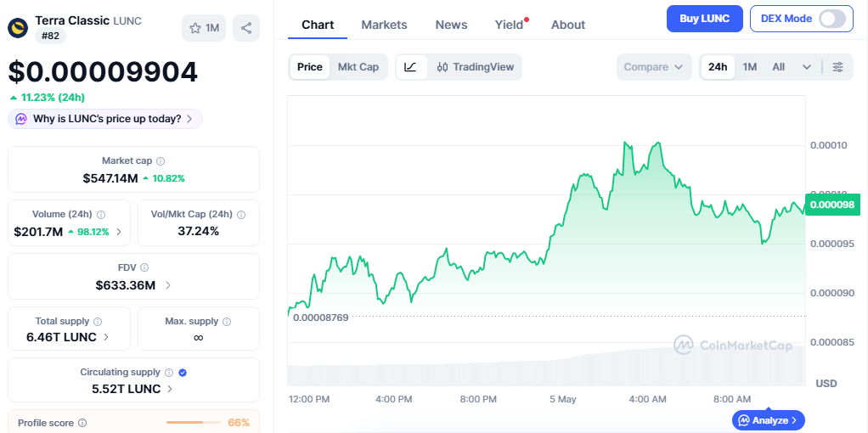Click info icon next to FDV
The height and width of the screenshot is (433, 868).
click(144, 267)
